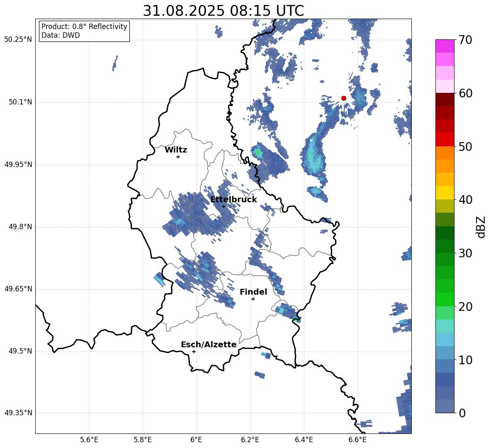Click the Esch/Alzette city label
The height and width of the screenshot is (448, 491).
[x=209, y=345]
